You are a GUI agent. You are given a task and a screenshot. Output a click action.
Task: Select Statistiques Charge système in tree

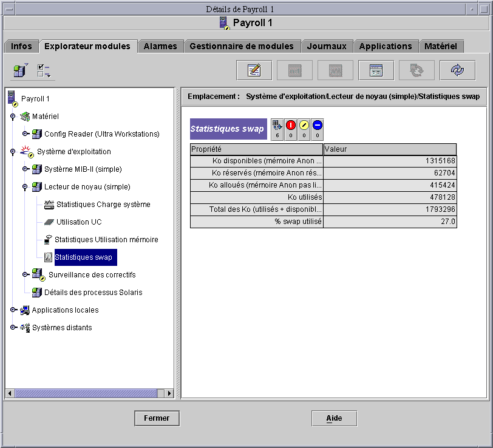[103, 205]
